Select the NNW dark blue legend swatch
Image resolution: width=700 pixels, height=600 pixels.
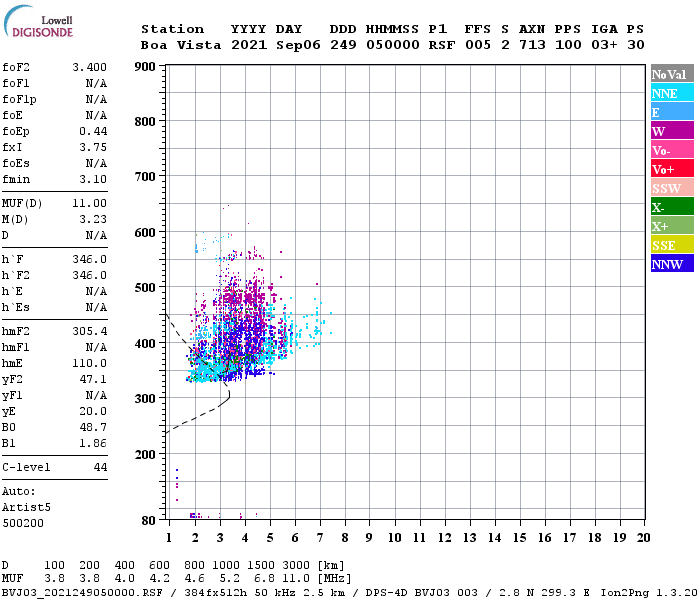point(672,264)
